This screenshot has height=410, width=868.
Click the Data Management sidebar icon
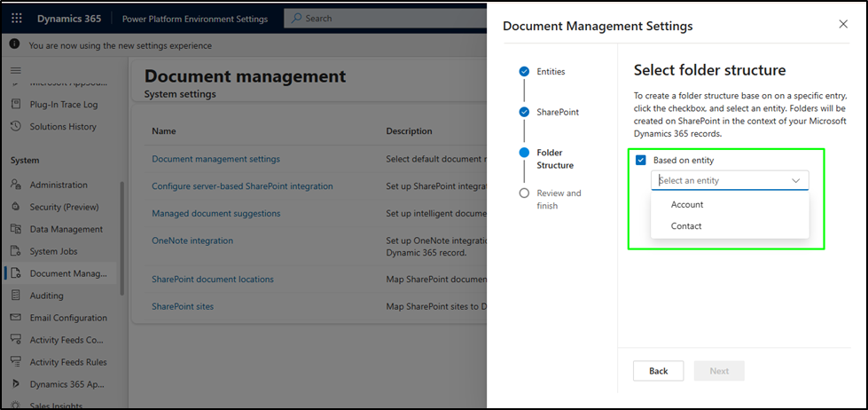(16, 229)
